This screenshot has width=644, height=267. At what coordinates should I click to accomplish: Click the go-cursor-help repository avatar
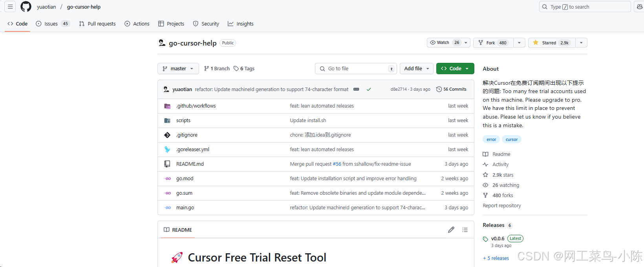pyautogui.click(x=162, y=43)
